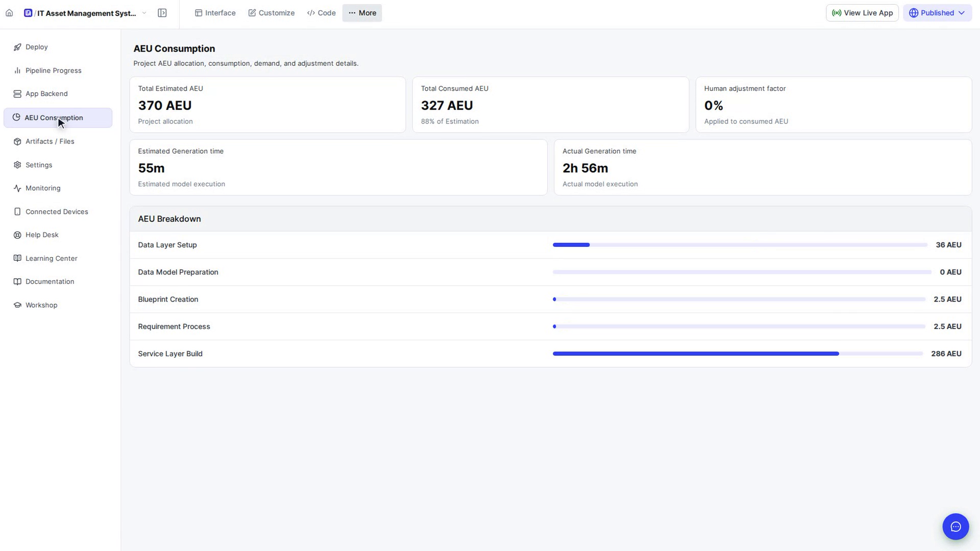Click the Pipeline Progress chart icon
The image size is (980, 551).
[x=17, y=70]
